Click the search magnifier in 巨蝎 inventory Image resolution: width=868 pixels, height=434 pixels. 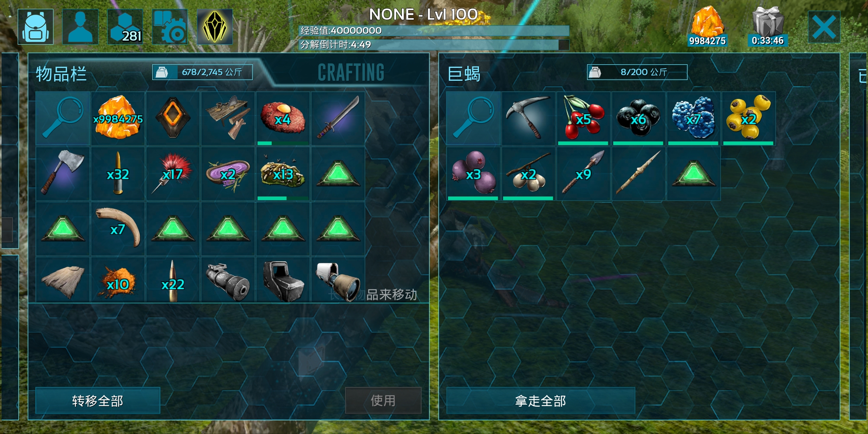pos(473,118)
